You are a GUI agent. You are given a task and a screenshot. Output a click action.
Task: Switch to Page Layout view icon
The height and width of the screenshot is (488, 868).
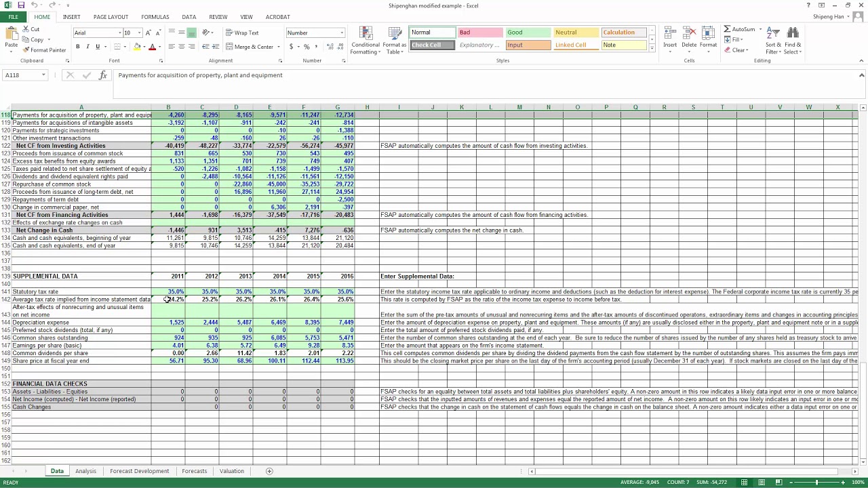(x=761, y=483)
